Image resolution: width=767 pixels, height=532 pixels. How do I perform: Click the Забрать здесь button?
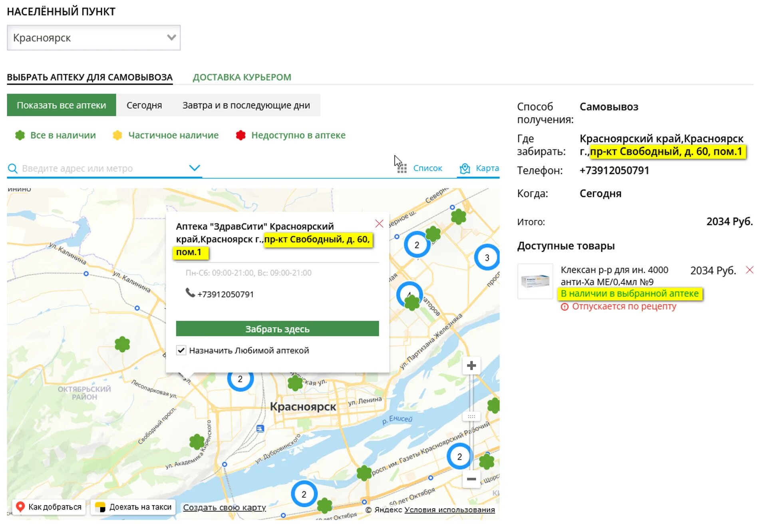277,329
